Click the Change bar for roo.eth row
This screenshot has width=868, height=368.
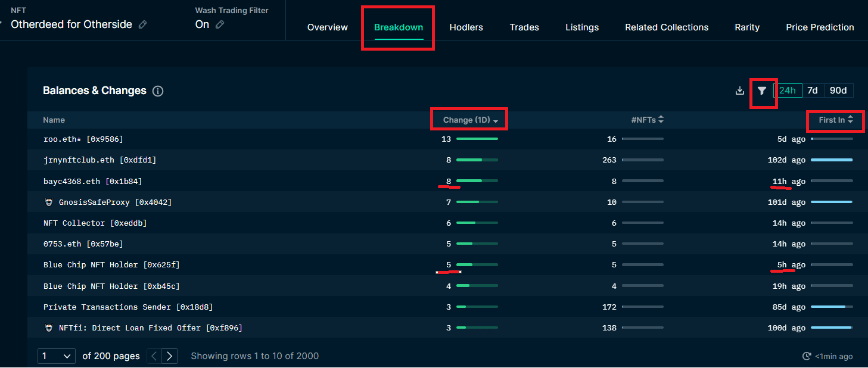(x=477, y=139)
